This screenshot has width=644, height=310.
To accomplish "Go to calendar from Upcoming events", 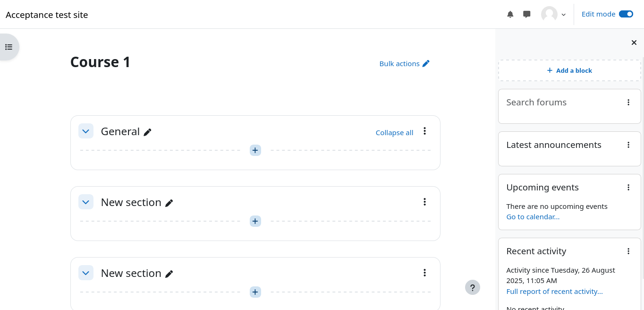I will 533,217.
